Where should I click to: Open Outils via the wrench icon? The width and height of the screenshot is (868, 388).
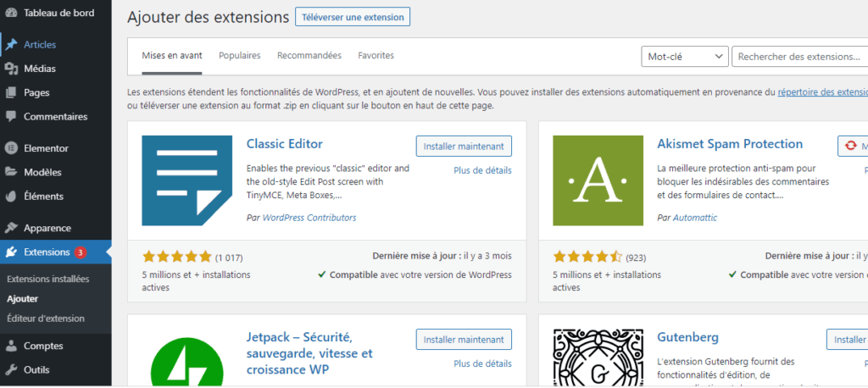(11, 369)
